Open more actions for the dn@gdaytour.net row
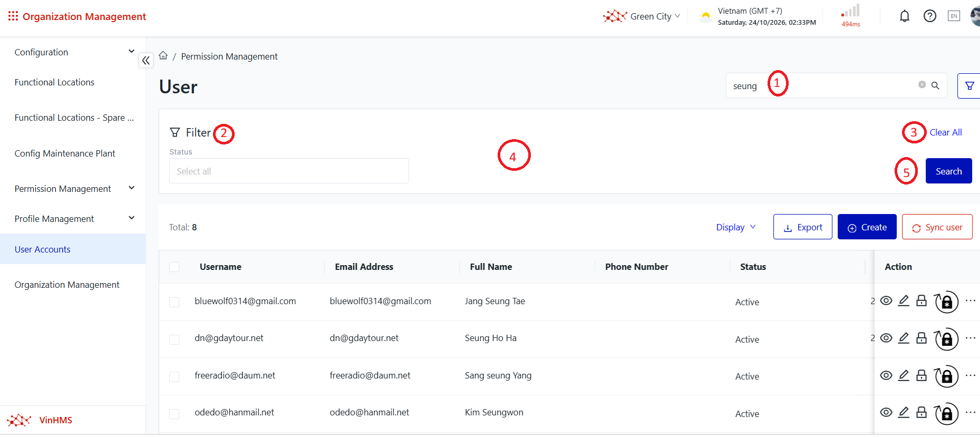Image resolution: width=980 pixels, height=437 pixels. click(971, 338)
